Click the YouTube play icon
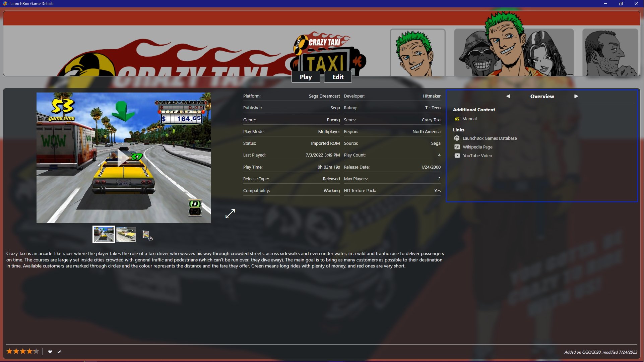 click(x=457, y=156)
